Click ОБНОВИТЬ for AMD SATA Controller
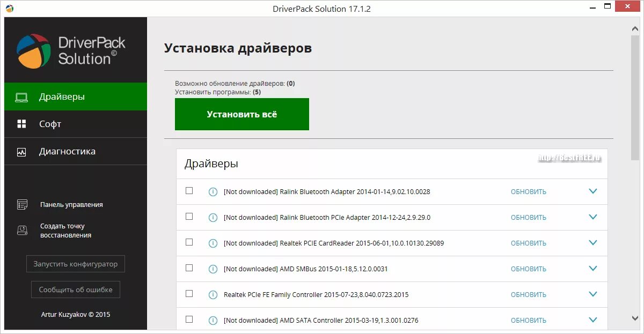Screen dimensions: 644x334 [x=529, y=321]
